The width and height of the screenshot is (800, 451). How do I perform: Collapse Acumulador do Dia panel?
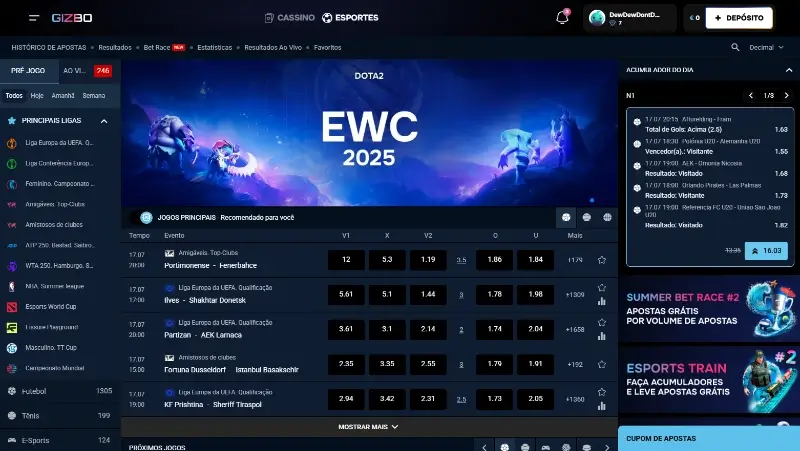(789, 70)
